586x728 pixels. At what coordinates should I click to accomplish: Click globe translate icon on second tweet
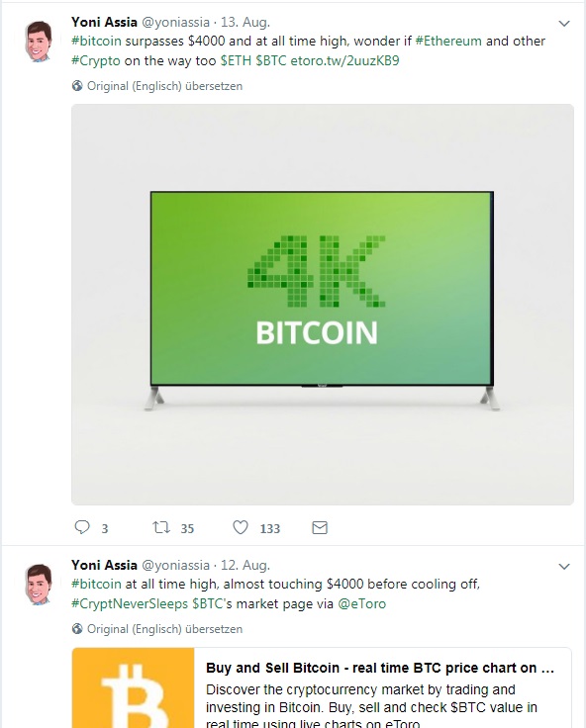(x=77, y=629)
